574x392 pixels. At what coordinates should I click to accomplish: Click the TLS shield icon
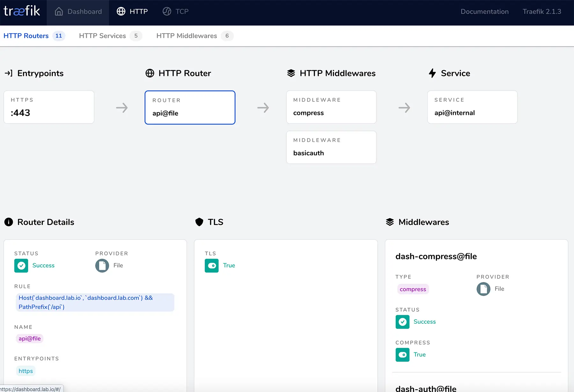point(199,222)
